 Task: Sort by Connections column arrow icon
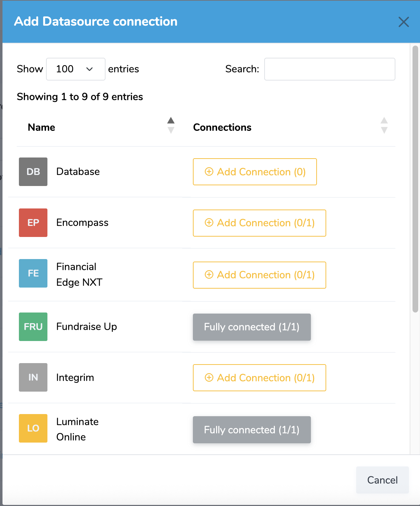tap(384, 125)
